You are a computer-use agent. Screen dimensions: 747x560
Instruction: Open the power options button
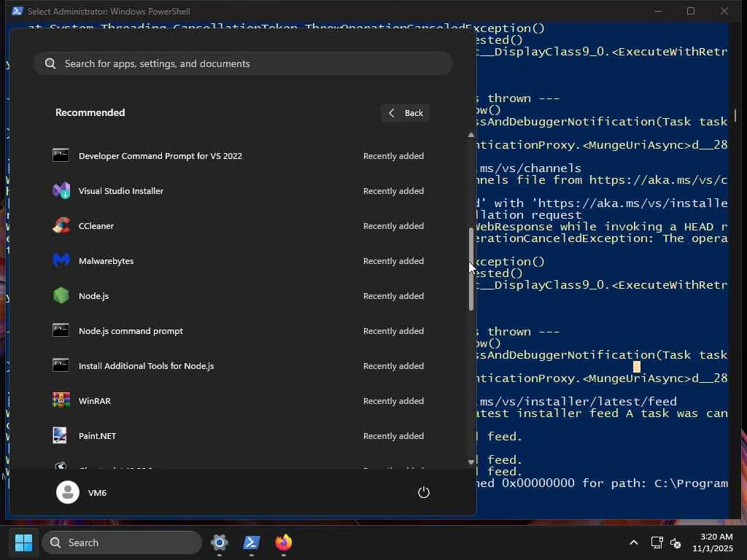point(424,492)
